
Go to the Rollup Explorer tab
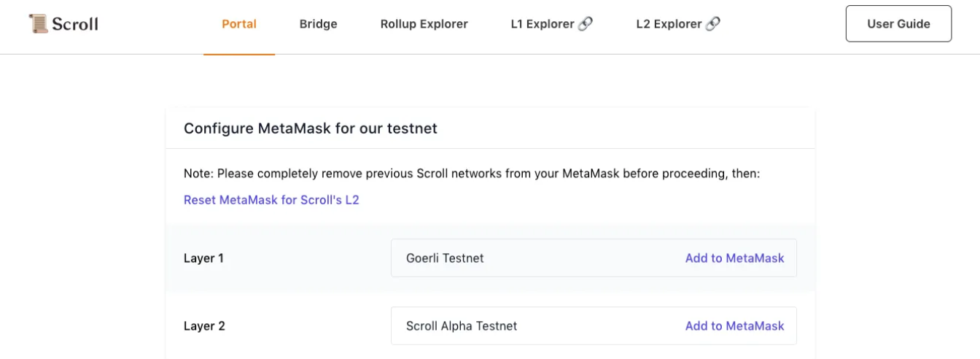[424, 24]
